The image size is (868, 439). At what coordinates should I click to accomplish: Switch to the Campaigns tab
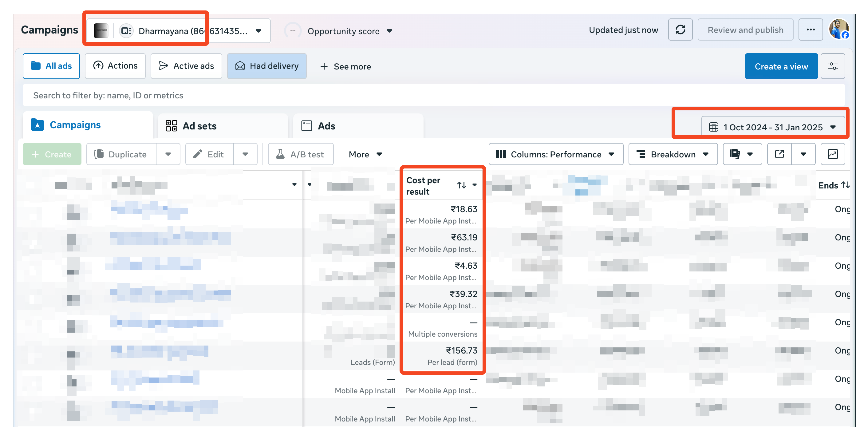(x=88, y=125)
